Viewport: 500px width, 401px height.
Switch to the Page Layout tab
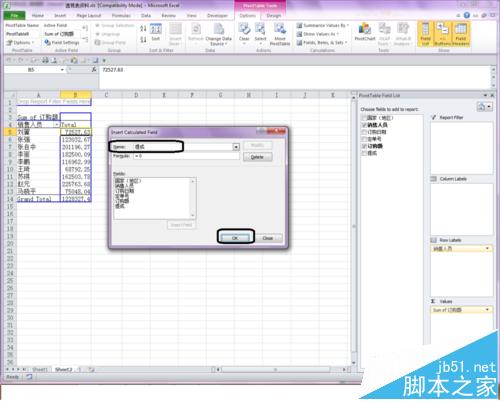click(89, 15)
